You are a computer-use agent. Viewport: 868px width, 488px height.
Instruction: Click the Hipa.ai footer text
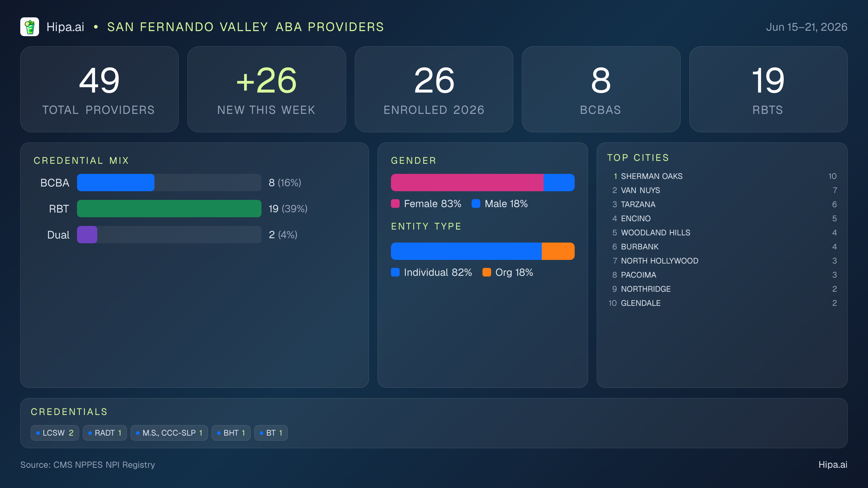pyautogui.click(x=833, y=465)
